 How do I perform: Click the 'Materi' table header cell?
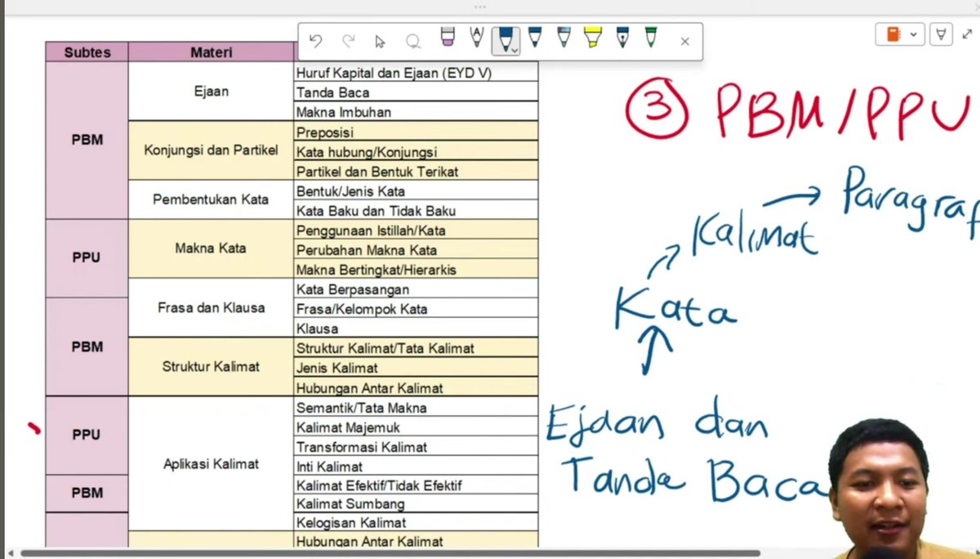pyautogui.click(x=211, y=52)
